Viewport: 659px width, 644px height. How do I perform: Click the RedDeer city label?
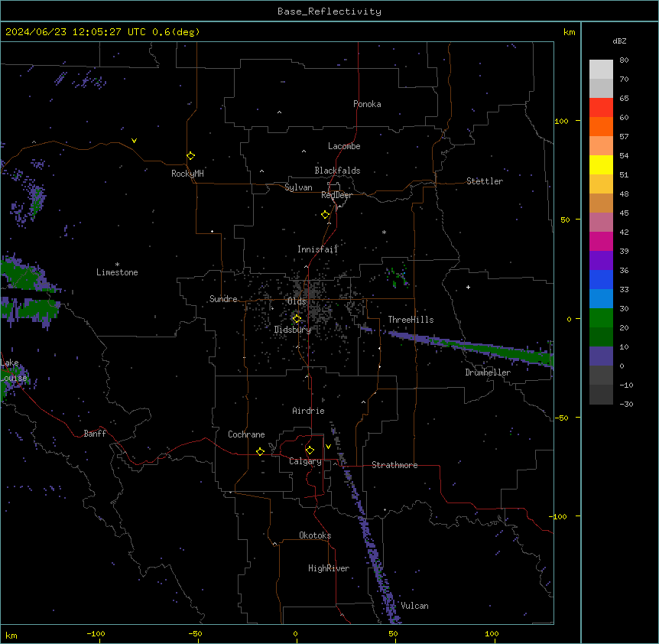point(336,195)
